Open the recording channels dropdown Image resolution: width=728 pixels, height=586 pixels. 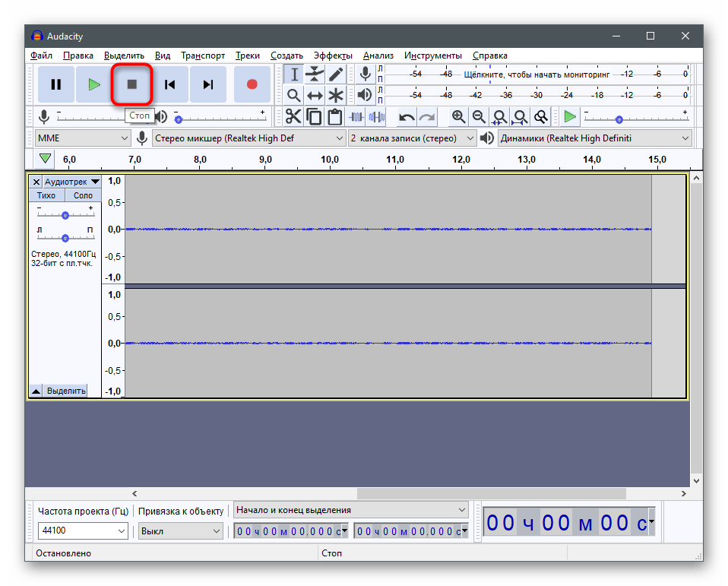tap(412, 138)
